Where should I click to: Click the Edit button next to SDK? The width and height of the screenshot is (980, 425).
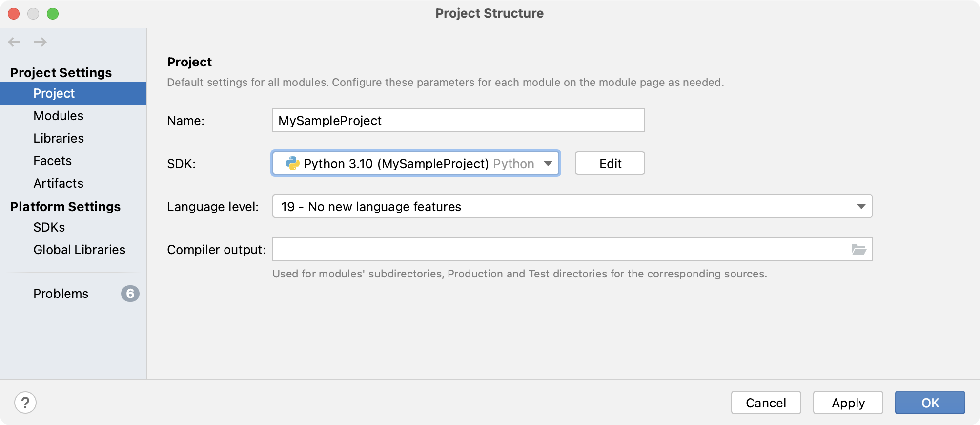click(x=610, y=163)
